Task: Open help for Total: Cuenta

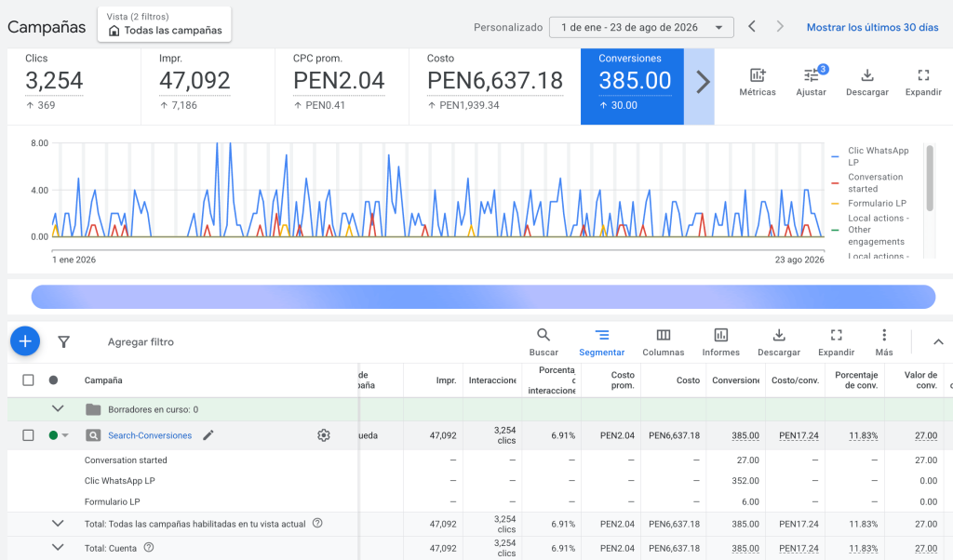Action: (x=149, y=547)
